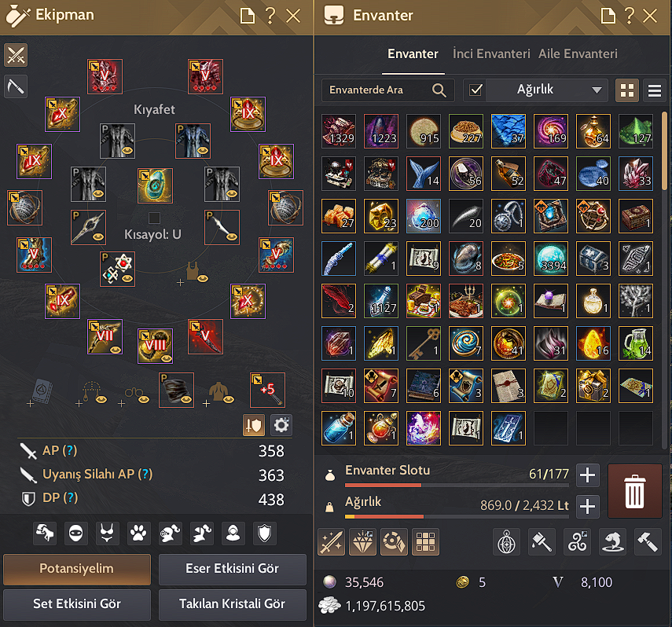This screenshot has height=627, width=672.
Task: Toggle the small checkbox above Kısayol: U
Action: 154,218
